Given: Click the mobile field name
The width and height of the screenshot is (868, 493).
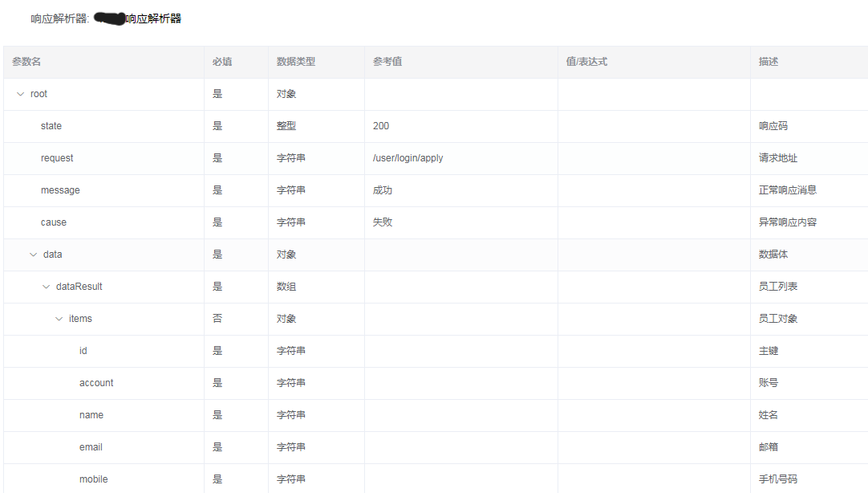Looking at the screenshot, I should point(93,479).
